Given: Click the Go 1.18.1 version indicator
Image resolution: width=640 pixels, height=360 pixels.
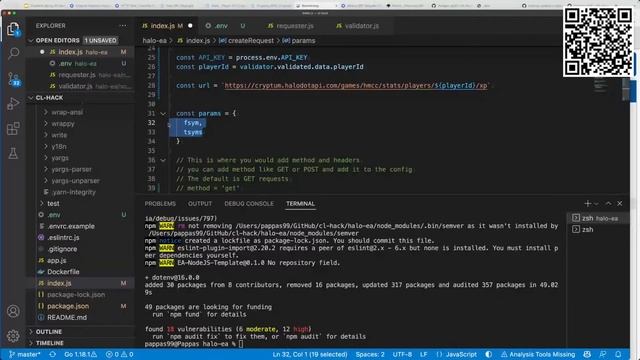Looking at the screenshot, I should pos(80,354).
